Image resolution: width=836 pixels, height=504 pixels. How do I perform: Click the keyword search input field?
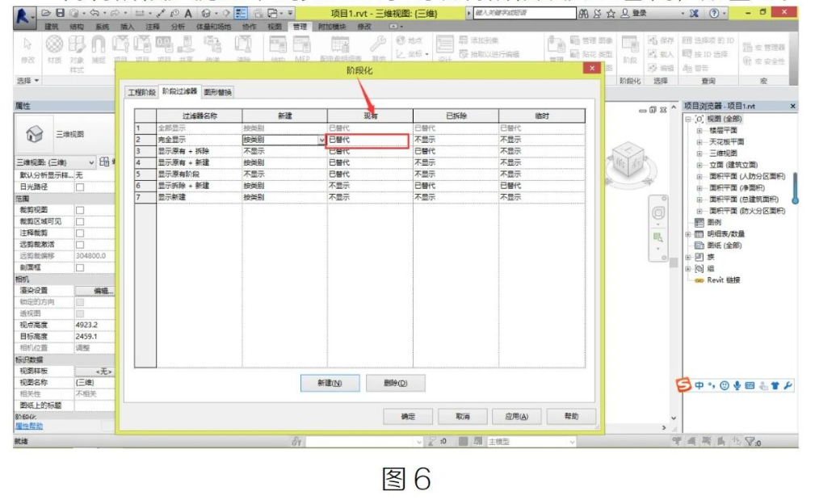[x=524, y=13]
